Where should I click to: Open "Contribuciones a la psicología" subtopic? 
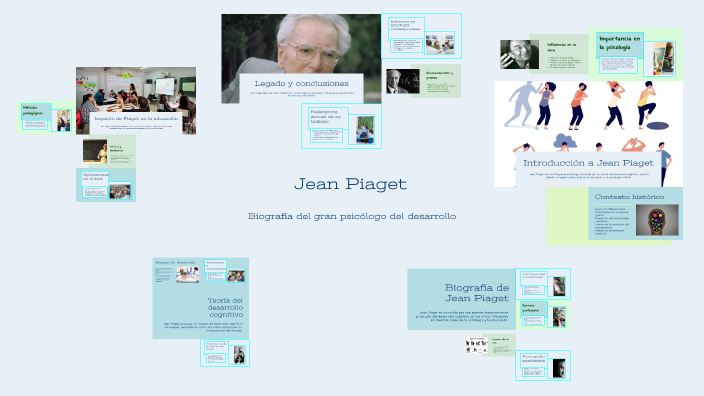tap(533, 275)
